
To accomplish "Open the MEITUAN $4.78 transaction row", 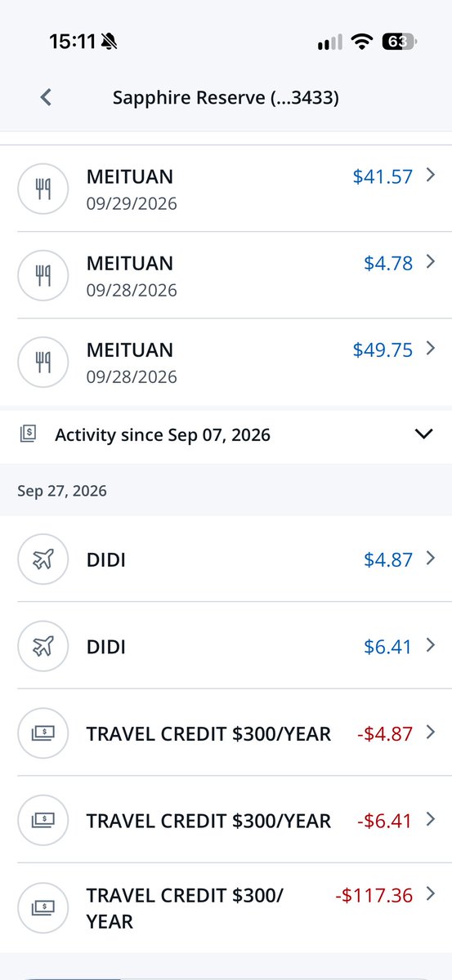I will coord(226,275).
